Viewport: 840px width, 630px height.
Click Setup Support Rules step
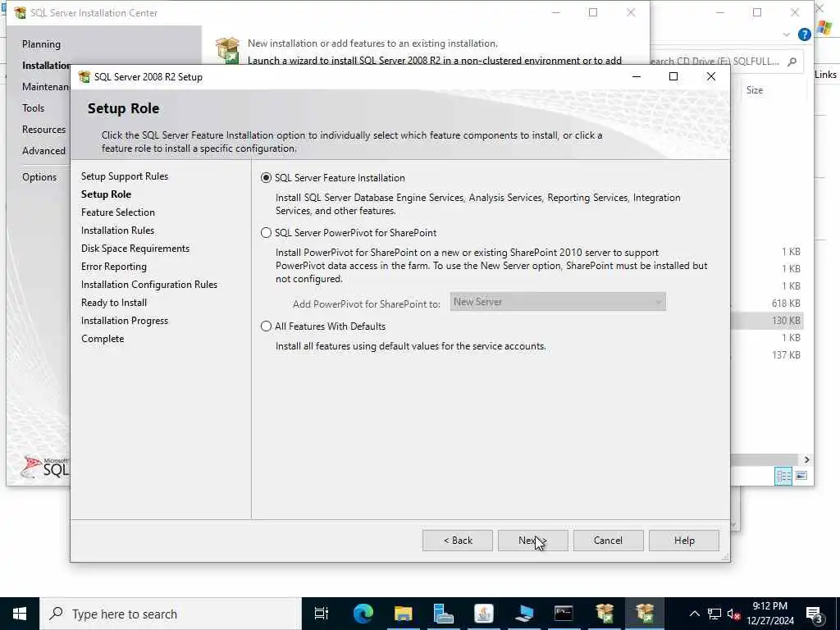[x=125, y=176]
